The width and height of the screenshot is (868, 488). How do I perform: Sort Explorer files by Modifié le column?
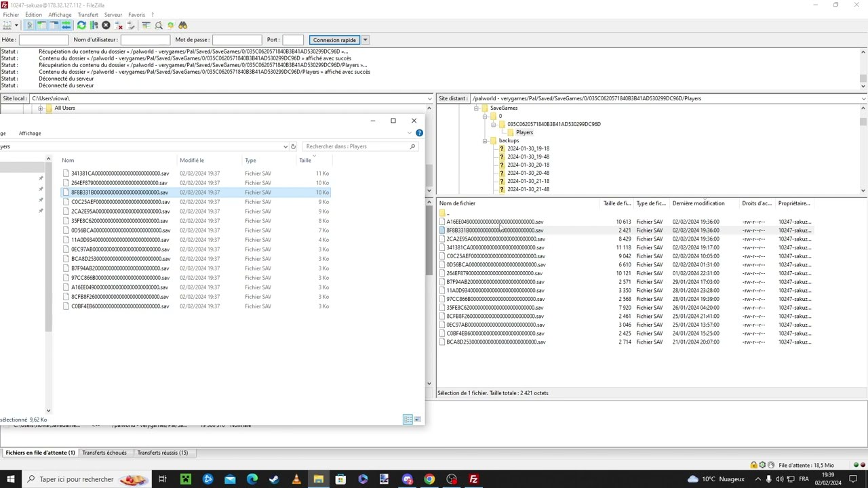coord(210,161)
